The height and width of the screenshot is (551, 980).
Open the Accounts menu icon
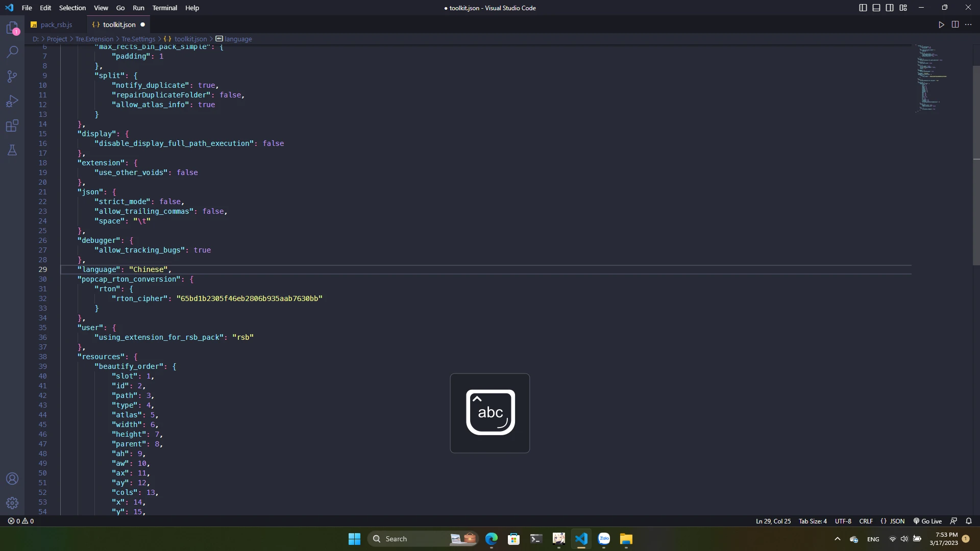point(12,479)
